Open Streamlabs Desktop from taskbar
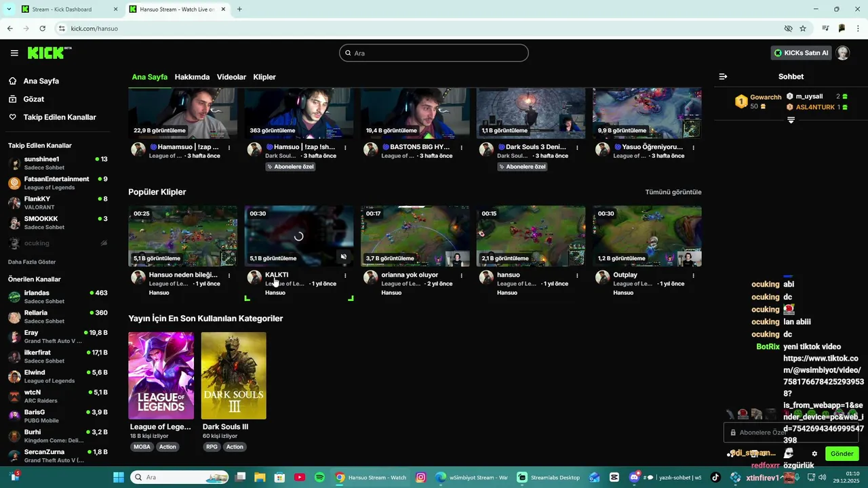This screenshot has width=868, height=488. click(548, 477)
